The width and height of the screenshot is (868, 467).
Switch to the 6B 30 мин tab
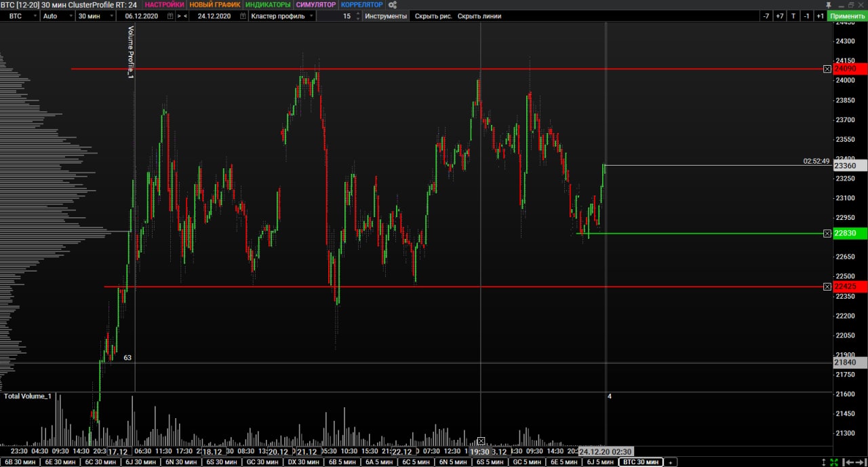point(20,462)
